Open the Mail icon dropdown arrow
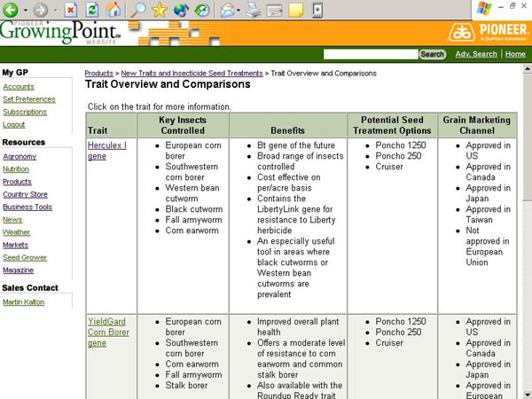This screenshot has width=532, height=399. 239,11
